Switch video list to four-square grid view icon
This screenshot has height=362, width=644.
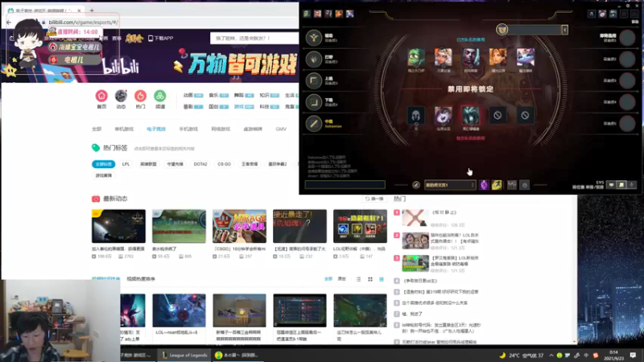[x=370, y=279]
